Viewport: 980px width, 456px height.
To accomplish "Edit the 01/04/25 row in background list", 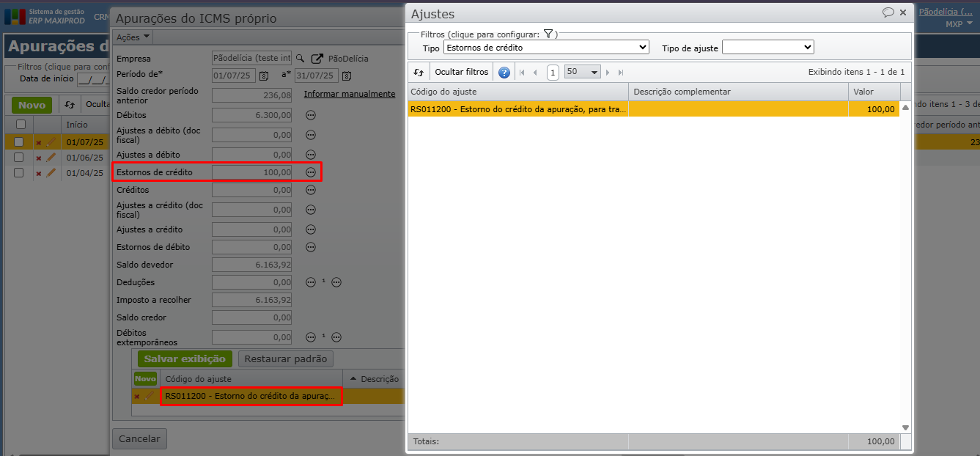I will tap(51, 173).
